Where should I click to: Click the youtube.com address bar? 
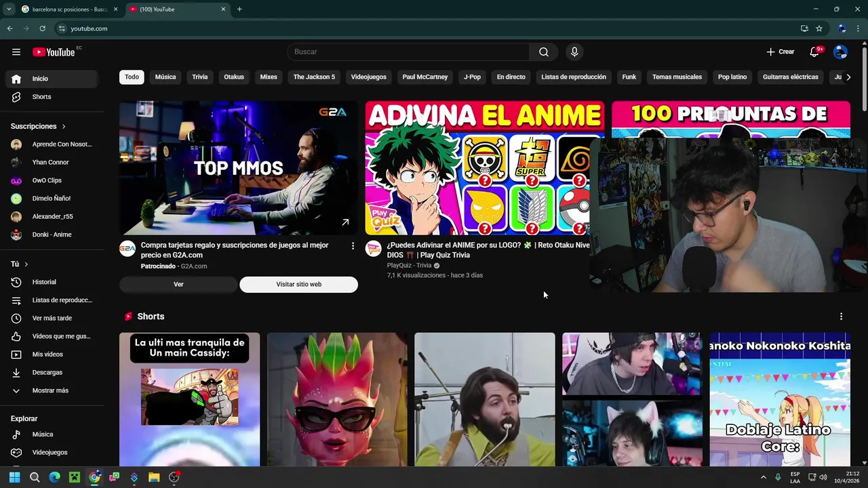click(427, 28)
